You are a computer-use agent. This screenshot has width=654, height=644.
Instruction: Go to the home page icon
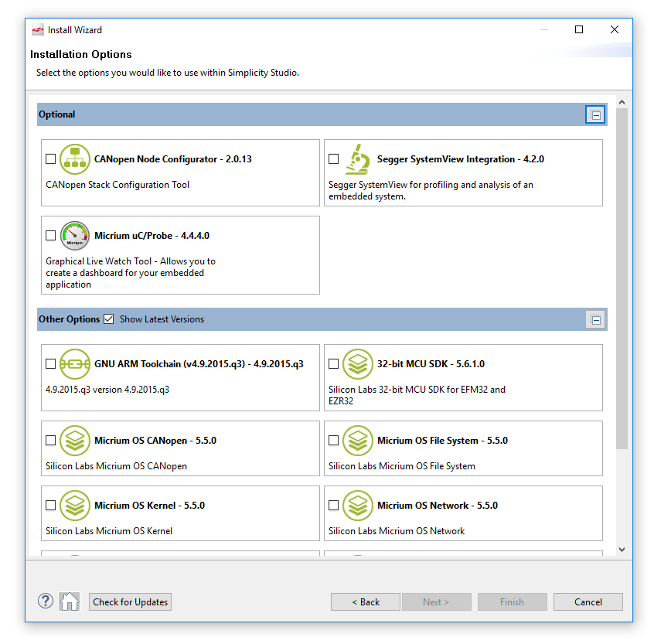point(70,601)
